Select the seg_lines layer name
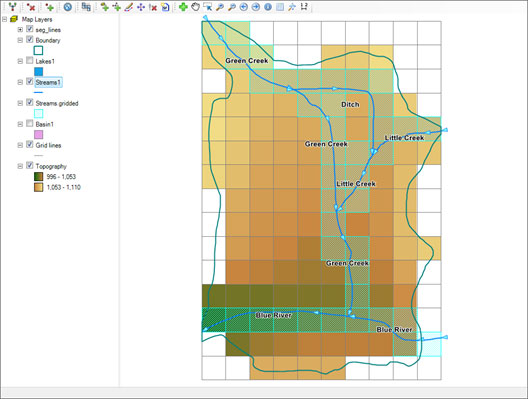 click(48, 30)
